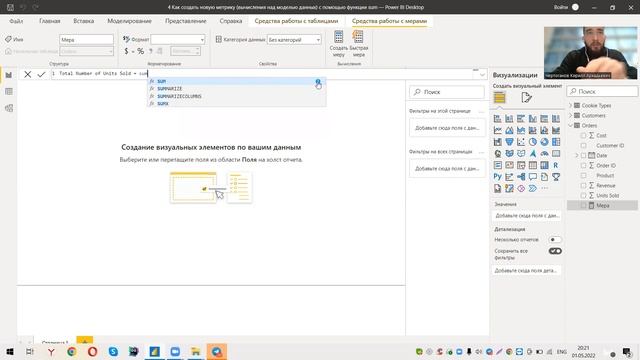Screen dimensions: 640x360
Task: Select the treemap visual
Action: [x=556, y=142]
